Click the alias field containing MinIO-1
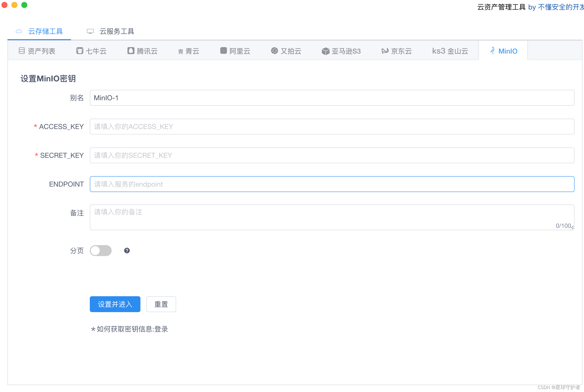This screenshot has height=392, width=584. (332, 98)
